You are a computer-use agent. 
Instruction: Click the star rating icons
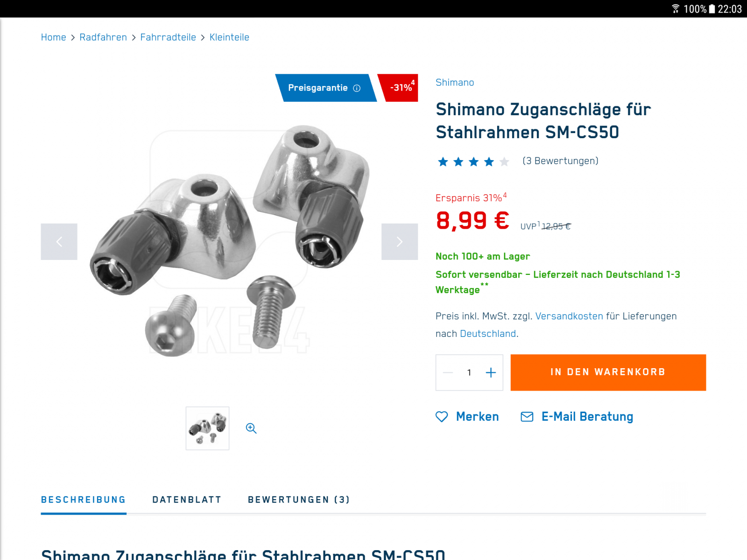473,161
